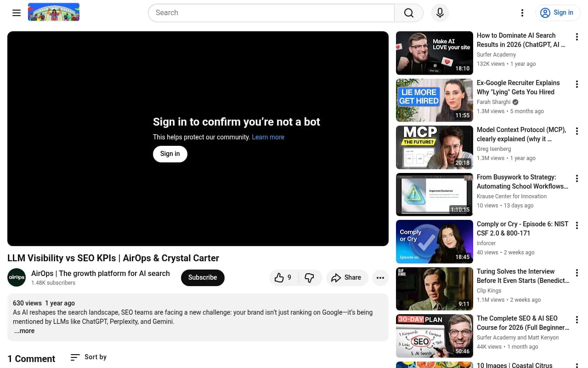Open title 'Comply or Cry - Episode 6'
Screen dimensions: 588x368
(x=523, y=229)
